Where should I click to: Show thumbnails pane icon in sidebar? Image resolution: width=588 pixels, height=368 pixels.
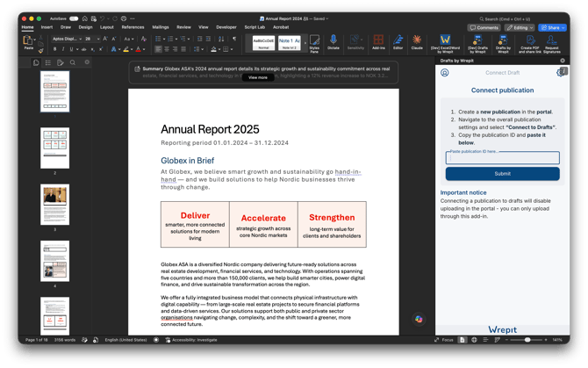coord(36,62)
